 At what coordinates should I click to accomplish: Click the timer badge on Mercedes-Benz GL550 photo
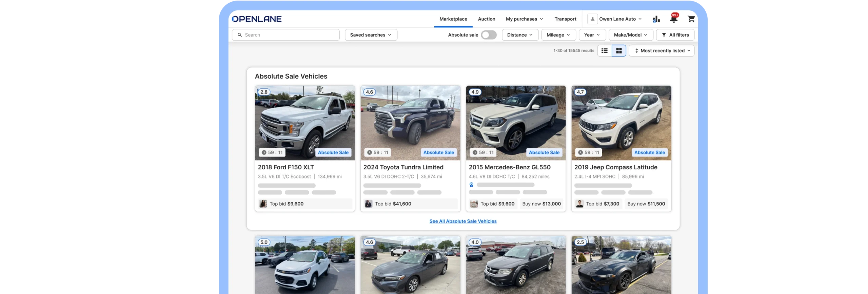coord(483,152)
